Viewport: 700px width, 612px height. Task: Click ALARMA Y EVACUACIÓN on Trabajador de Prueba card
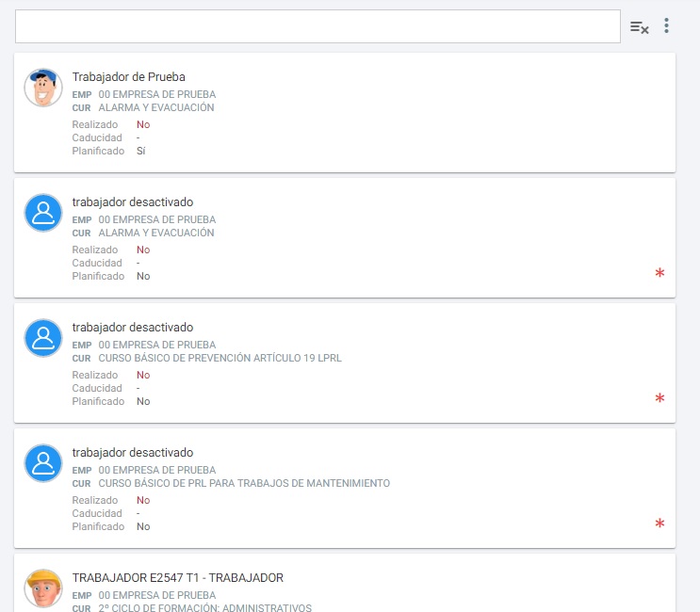(x=156, y=107)
